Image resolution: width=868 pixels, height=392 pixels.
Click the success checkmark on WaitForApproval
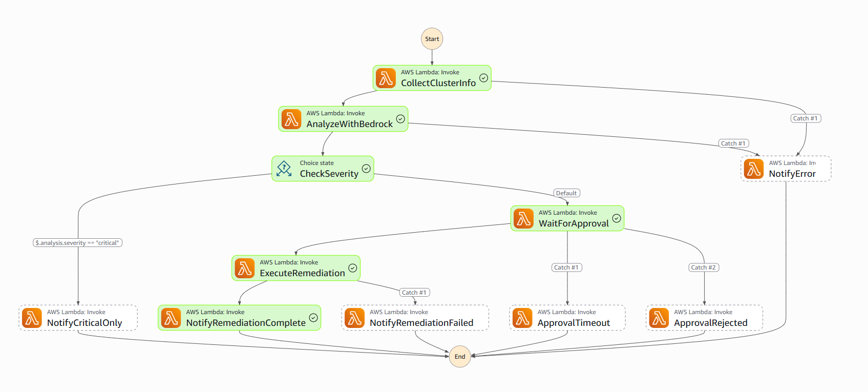(x=617, y=218)
